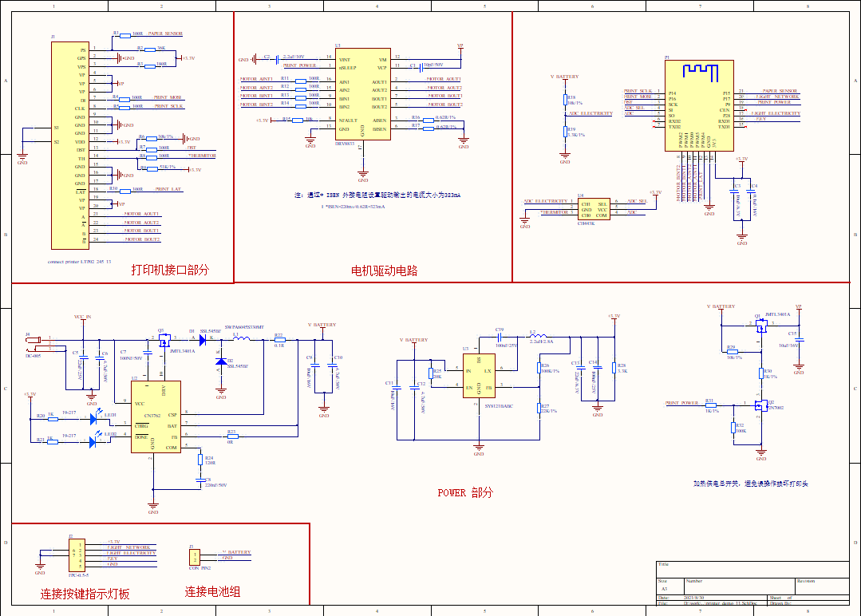Viewport: 861px width, 616px height.
Task: Click inductor L1 SWPA6045S330MT
Action: pos(241,339)
